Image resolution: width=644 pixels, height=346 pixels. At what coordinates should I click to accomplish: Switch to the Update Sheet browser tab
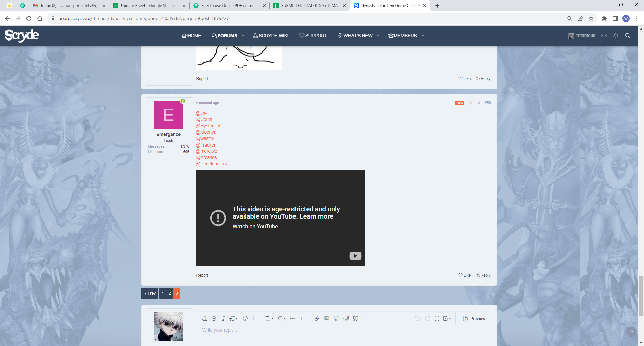tap(148, 6)
